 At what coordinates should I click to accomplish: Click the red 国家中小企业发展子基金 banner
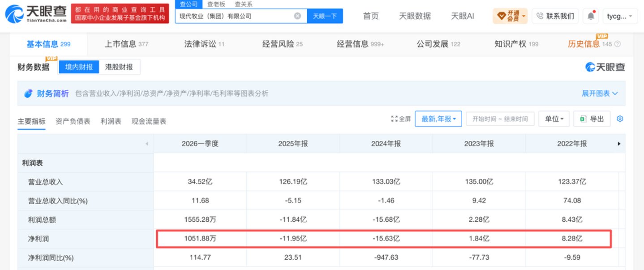tap(120, 13)
